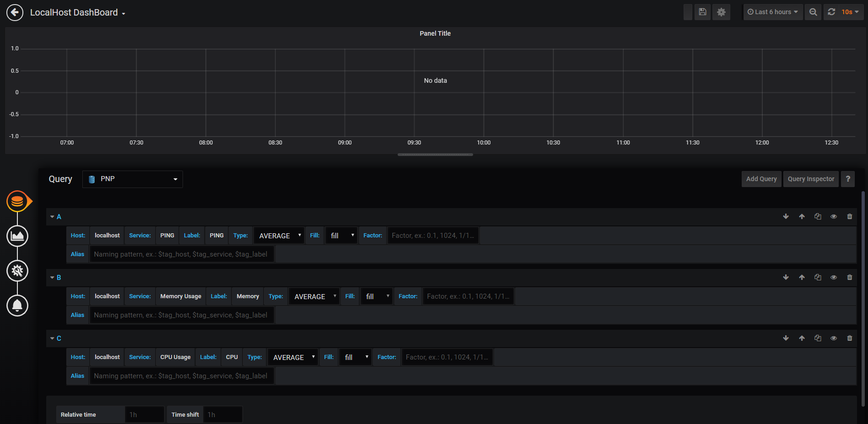Click the back arrow to leave panel editor
Viewport: 868px width, 424px height.
15,12
